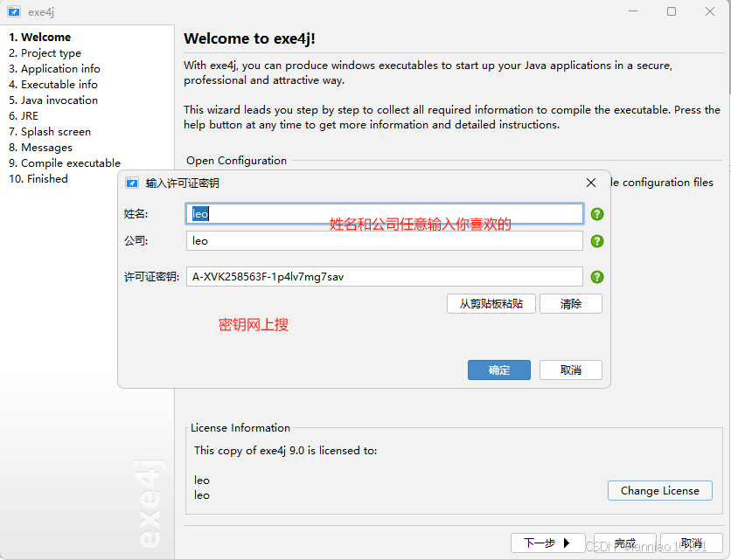
Task: Go to next step with 下一步
Action: (547, 543)
